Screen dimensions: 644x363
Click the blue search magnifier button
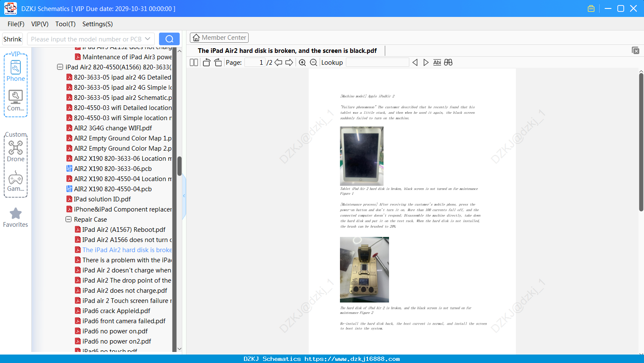pyautogui.click(x=169, y=39)
